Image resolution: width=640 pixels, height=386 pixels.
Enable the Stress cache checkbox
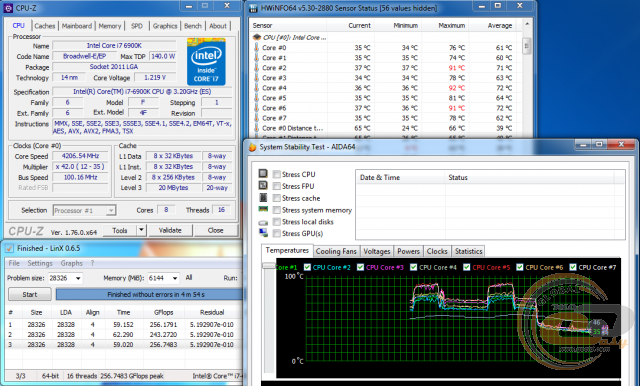(277, 198)
